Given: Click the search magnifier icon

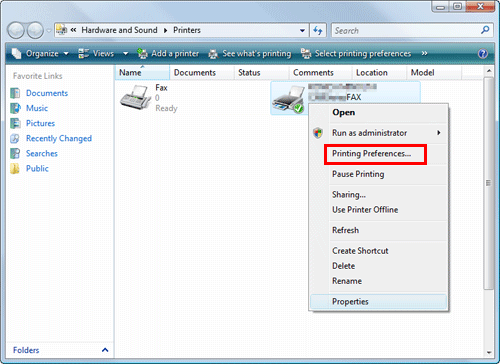Looking at the screenshot, I should pos(485,30).
